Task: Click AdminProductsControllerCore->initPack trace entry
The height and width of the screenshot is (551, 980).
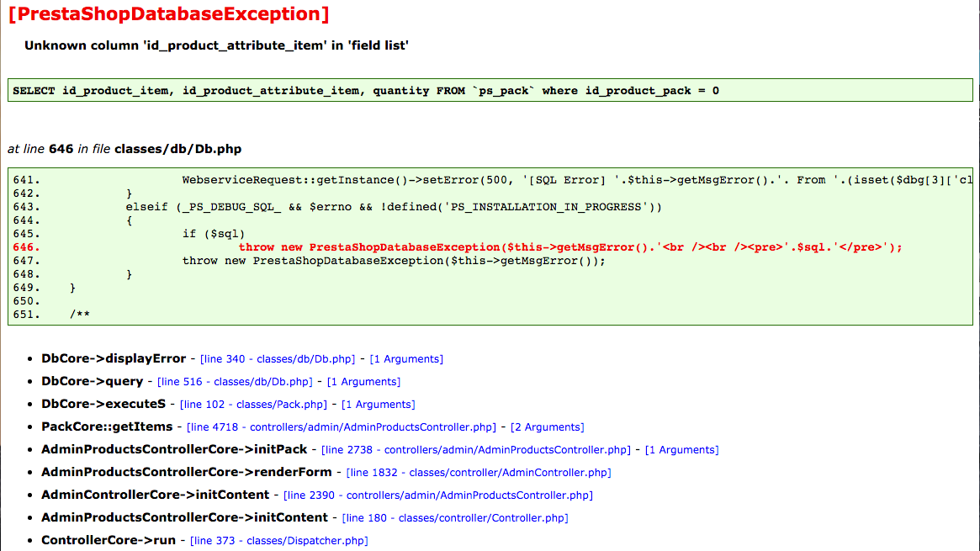Action: pyautogui.click(x=174, y=449)
